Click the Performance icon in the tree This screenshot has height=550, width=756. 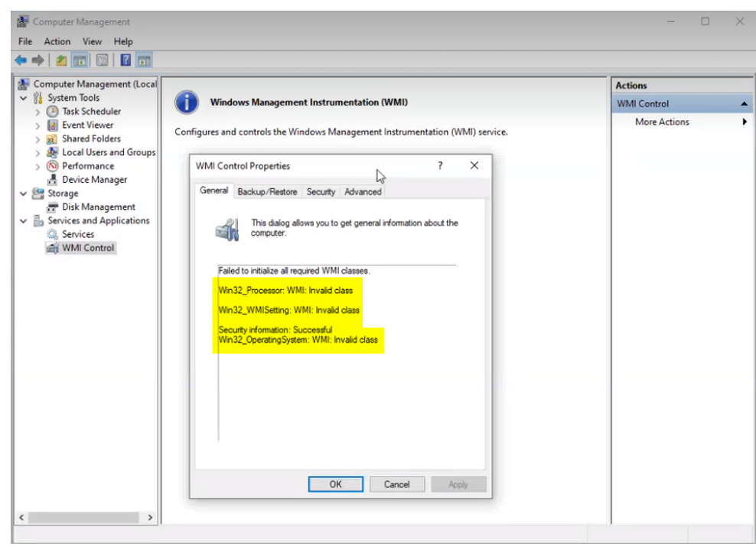[x=52, y=166]
